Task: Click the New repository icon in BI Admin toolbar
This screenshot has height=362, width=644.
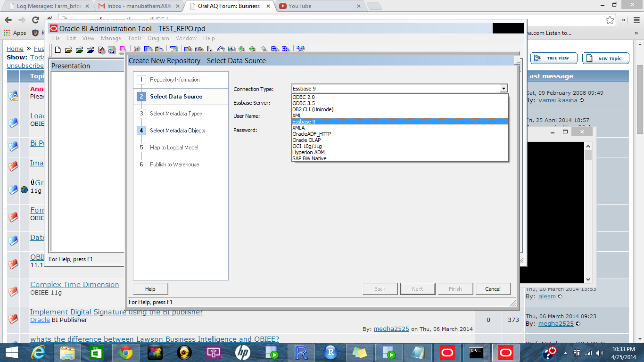Action: click(58, 49)
